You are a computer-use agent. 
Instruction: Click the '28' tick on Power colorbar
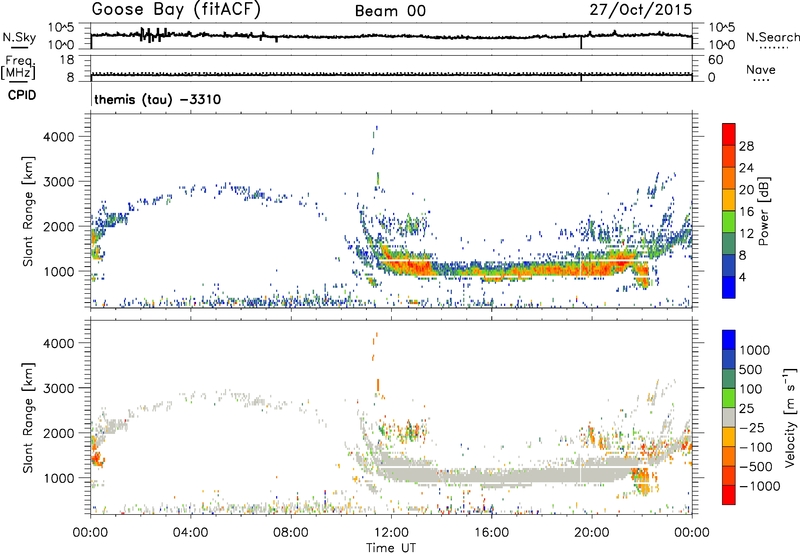(x=746, y=146)
